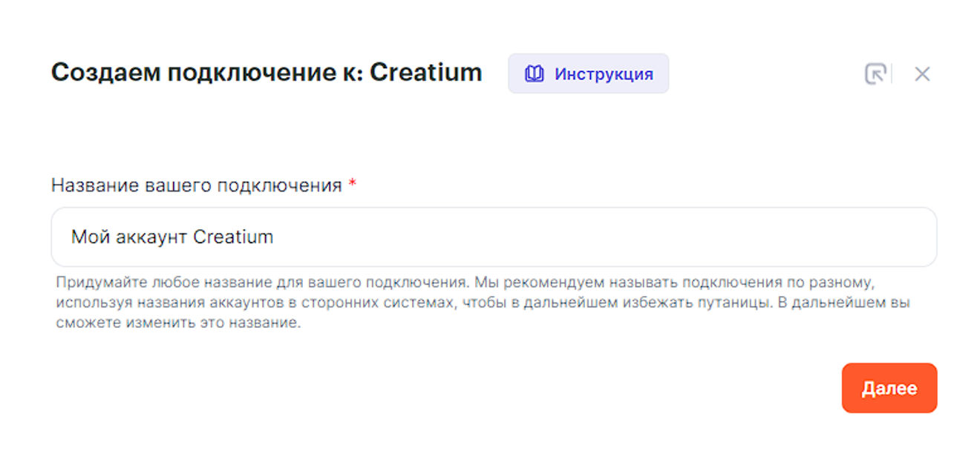Close the Creatium connection dialog
The image size is (980, 454).
(922, 74)
